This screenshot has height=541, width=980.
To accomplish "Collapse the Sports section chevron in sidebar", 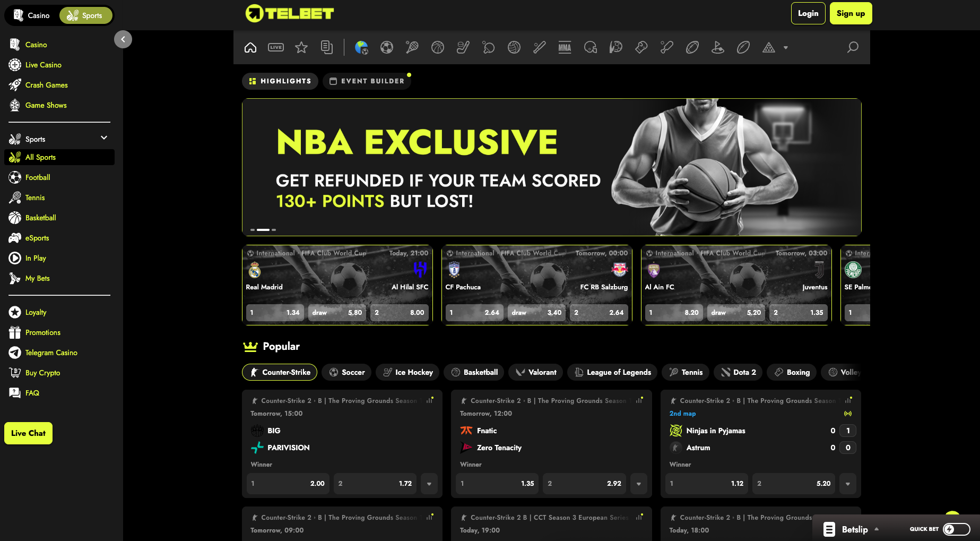I will pos(104,138).
